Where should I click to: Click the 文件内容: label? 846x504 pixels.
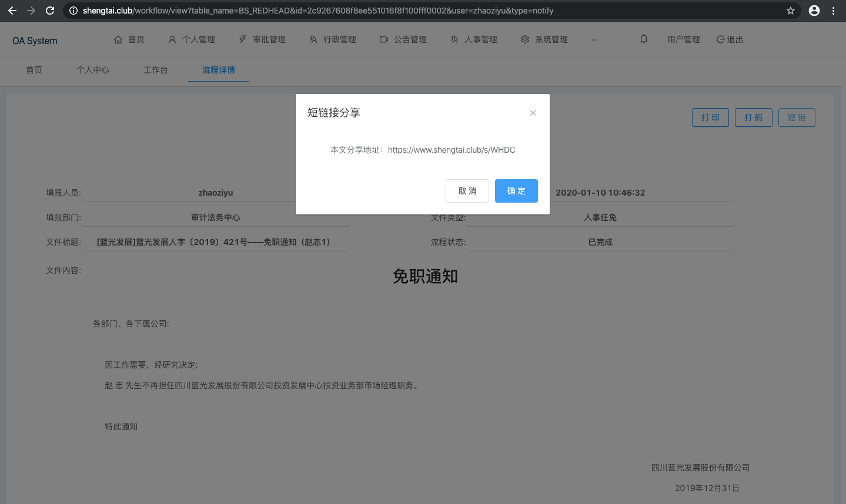pyautogui.click(x=63, y=270)
